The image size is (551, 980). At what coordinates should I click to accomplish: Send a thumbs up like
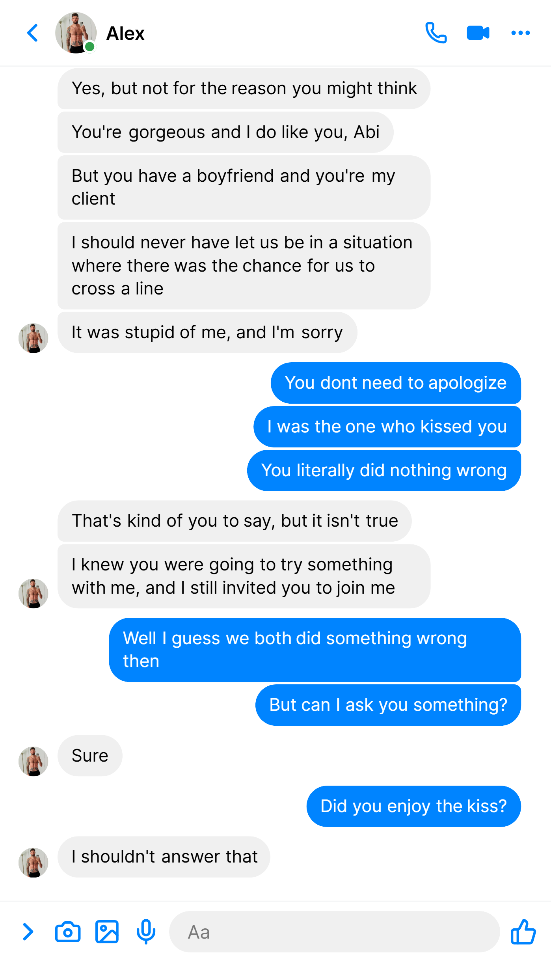pyautogui.click(x=523, y=932)
